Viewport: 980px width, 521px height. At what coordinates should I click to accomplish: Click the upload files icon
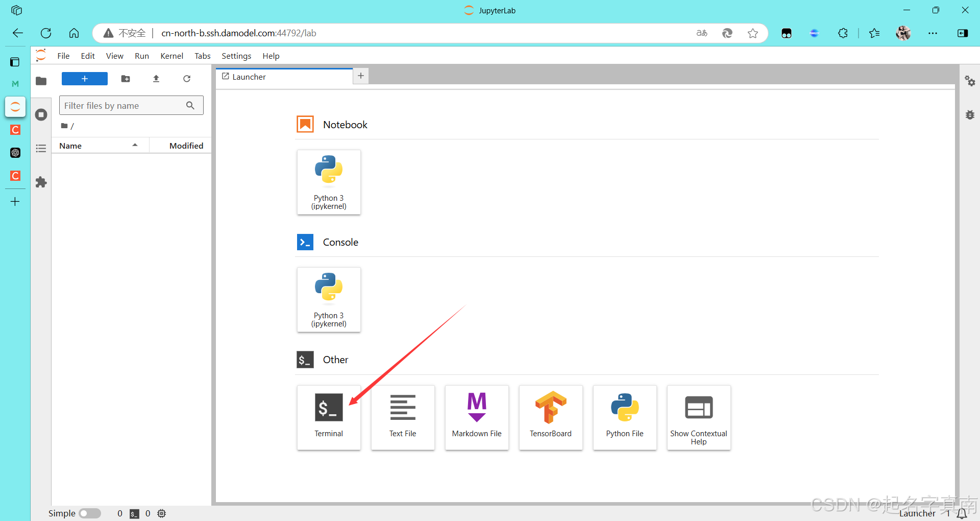click(156, 79)
